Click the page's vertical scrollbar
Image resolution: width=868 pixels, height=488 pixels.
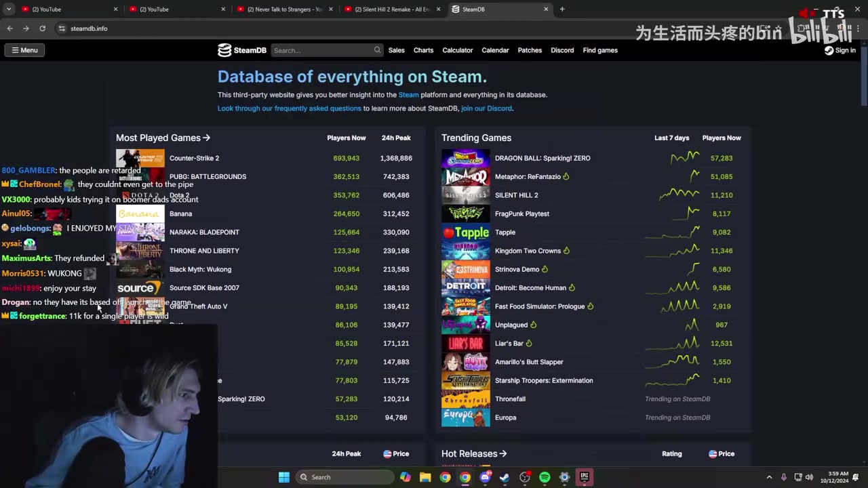pyautogui.click(x=864, y=81)
